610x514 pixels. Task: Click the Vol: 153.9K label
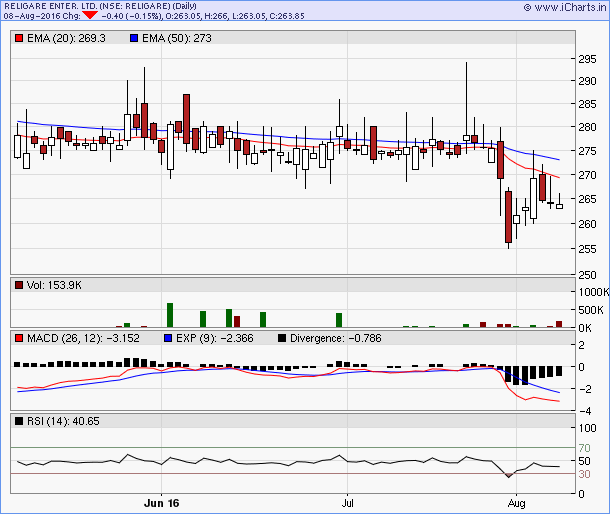[54, 285]
